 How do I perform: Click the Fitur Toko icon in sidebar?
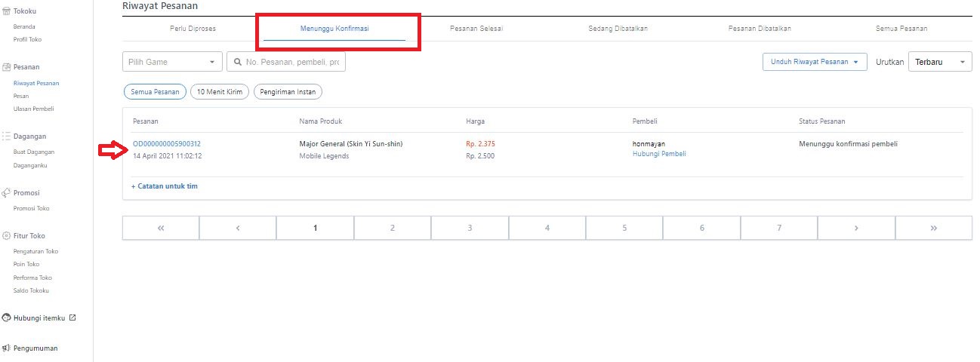6,235
